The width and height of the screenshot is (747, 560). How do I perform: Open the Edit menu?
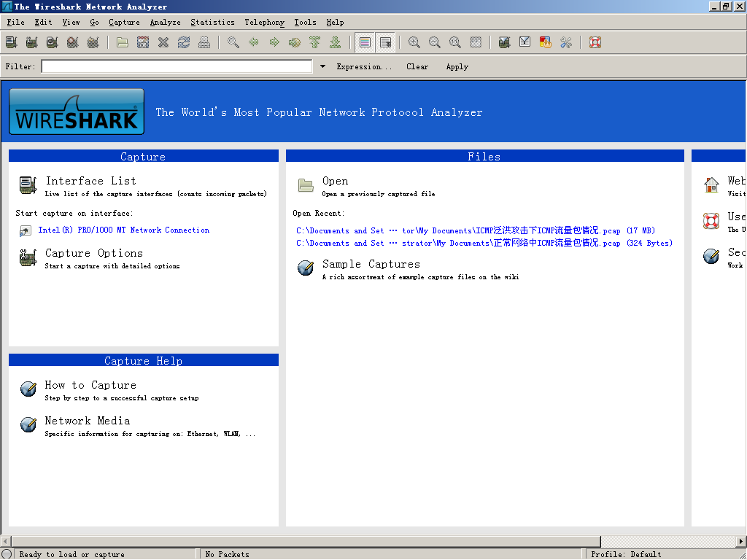click(43, 23)
